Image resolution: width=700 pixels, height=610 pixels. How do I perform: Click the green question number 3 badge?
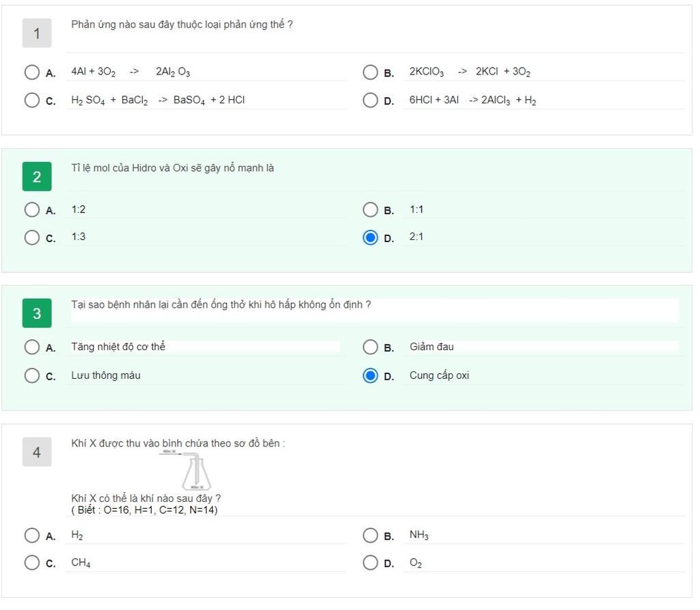coord(37,313)
